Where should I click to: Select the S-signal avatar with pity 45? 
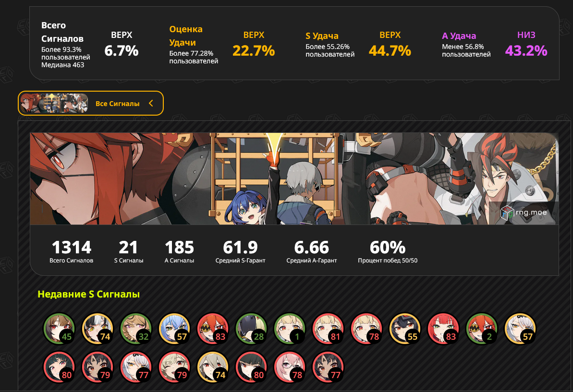[x=59, y=329]
